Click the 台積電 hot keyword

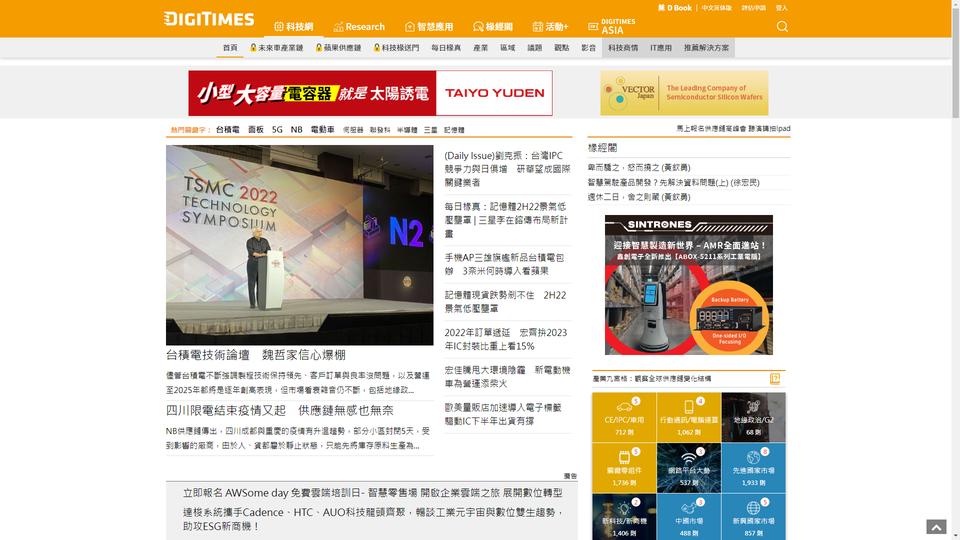click(x=228, y=130)
